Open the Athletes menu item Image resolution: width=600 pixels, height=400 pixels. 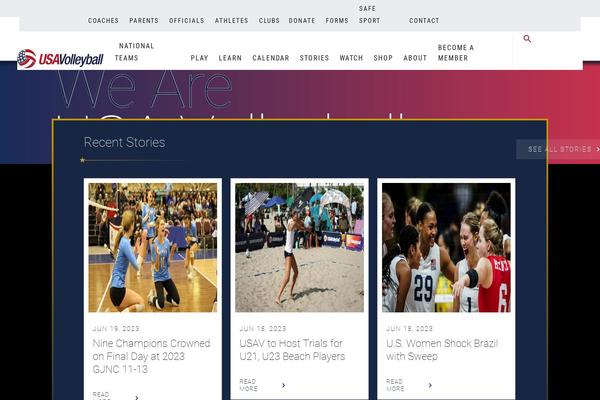point(232,21)
